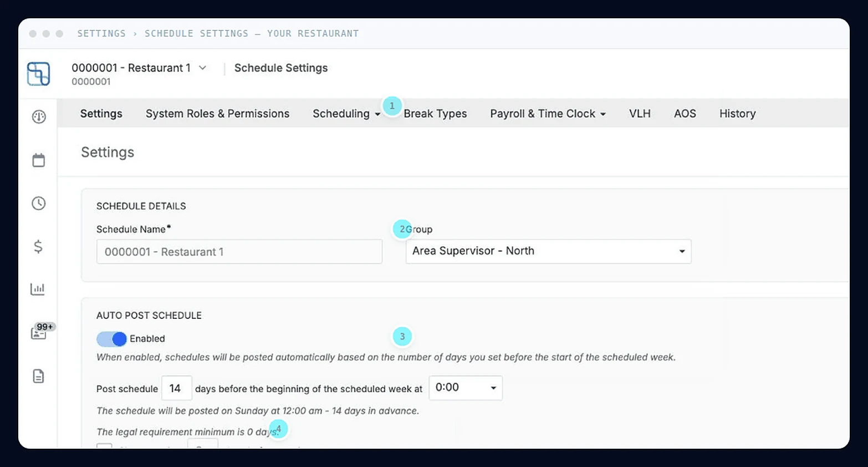868x467 pixels.
Task: Click the app logo icon
Action: [x=38, y=74]
